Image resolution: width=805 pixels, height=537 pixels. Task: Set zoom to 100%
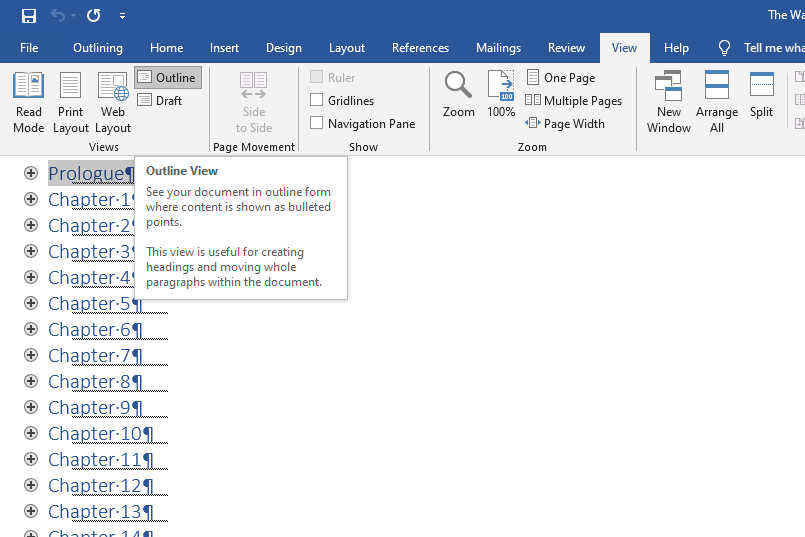point(501,96)
